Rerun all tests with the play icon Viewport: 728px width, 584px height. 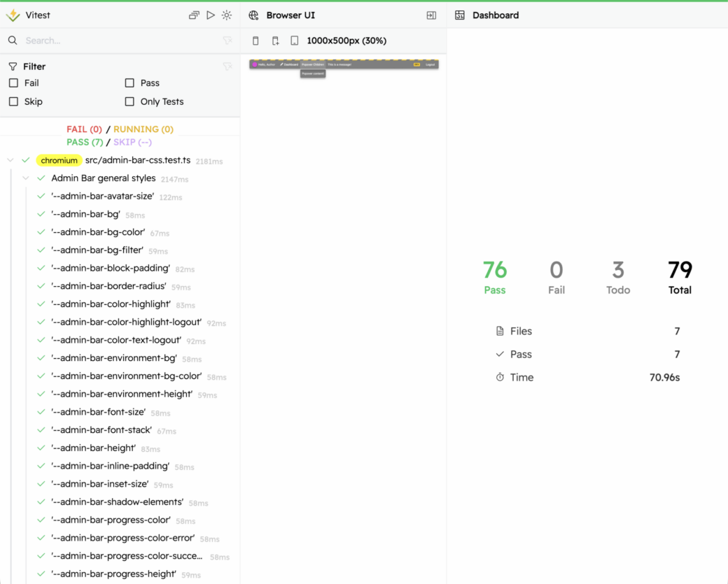click(211, 15)
